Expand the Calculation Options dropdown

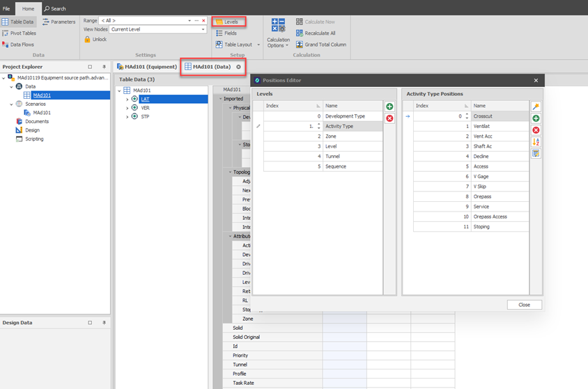[x=279, y=42]
